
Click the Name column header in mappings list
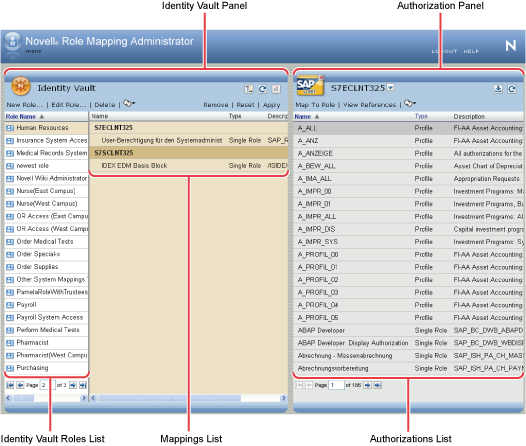[x=100, y=116]
